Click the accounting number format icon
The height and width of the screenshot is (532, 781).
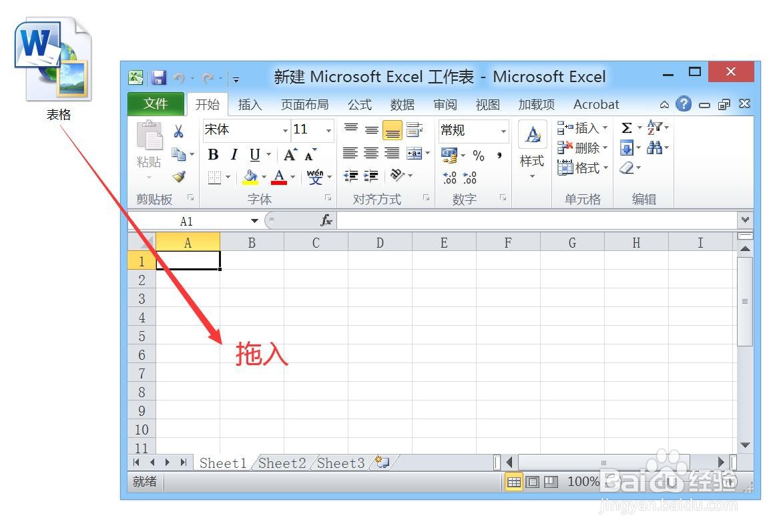pos(449,155)
